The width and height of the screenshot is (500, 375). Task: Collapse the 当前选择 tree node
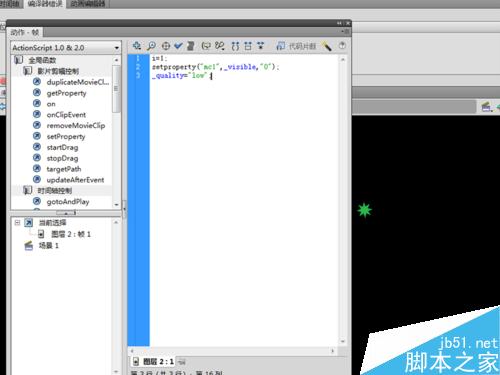(17, 222)
